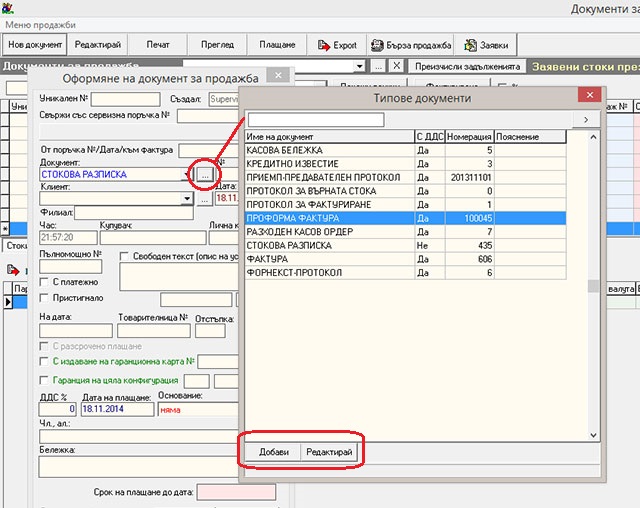
Task: Click the Нов документ button
Action: click(35, 45)
